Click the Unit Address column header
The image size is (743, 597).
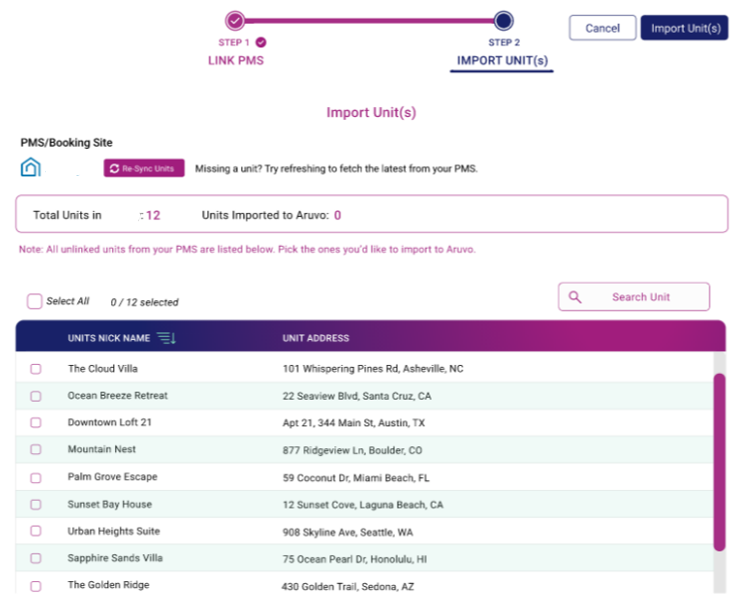pyautogui.click(x=316, y=338)
